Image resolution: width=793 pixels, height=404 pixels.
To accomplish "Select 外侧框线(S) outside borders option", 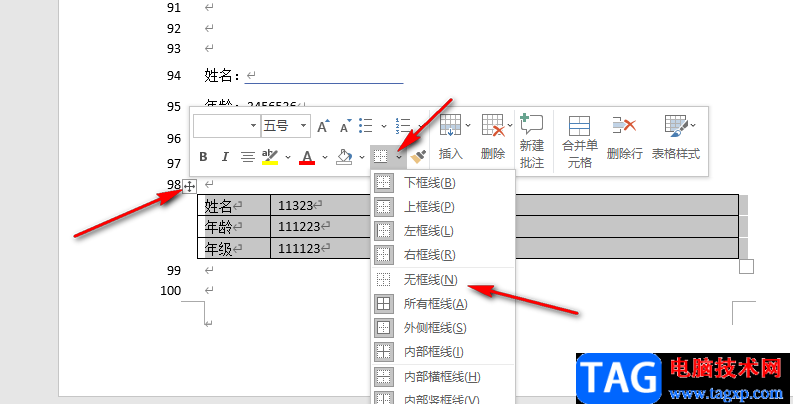I will coord(444,328).
